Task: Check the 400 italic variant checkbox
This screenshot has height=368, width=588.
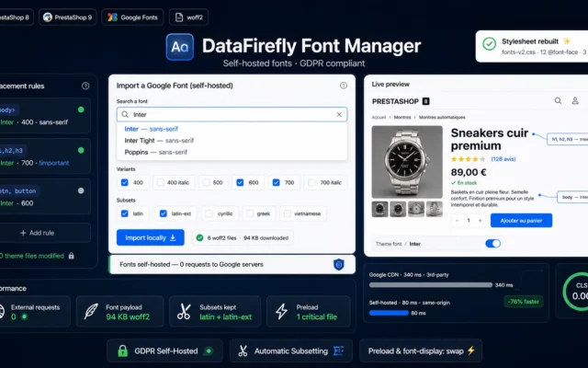Action: tap(161, 182)
